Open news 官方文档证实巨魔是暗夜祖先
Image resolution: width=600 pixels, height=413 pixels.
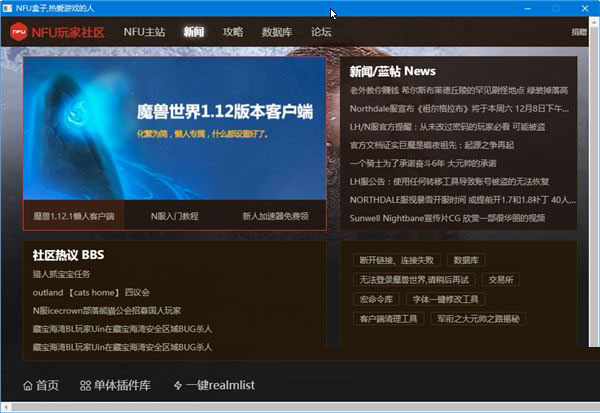pos(432,145)
